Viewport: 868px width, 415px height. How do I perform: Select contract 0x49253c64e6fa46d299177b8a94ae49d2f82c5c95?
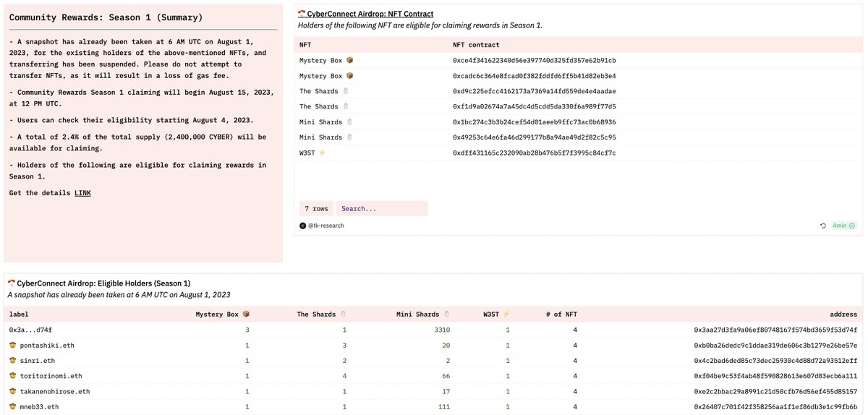(534, 137)
